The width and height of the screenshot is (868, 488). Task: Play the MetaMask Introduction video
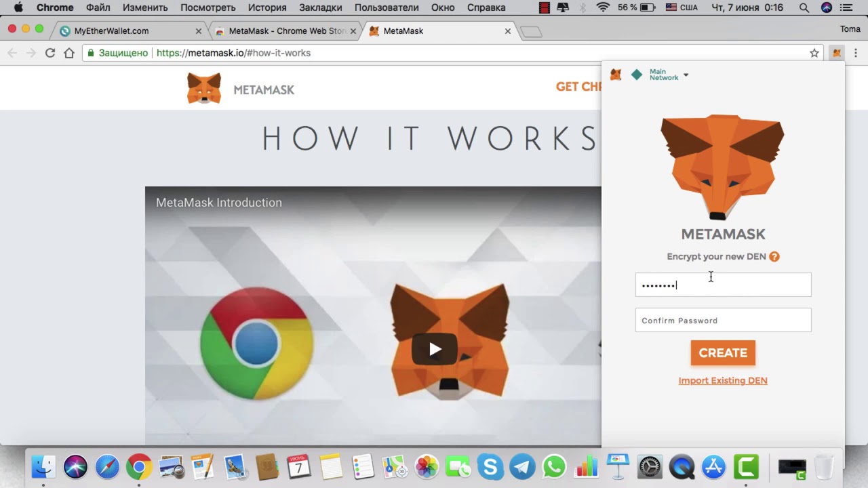(435, 349)
